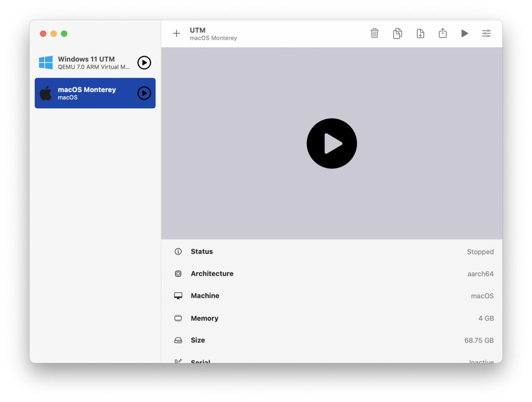Click the Stopped status value
Screen dimensions: 532x402
pos(480,252)
